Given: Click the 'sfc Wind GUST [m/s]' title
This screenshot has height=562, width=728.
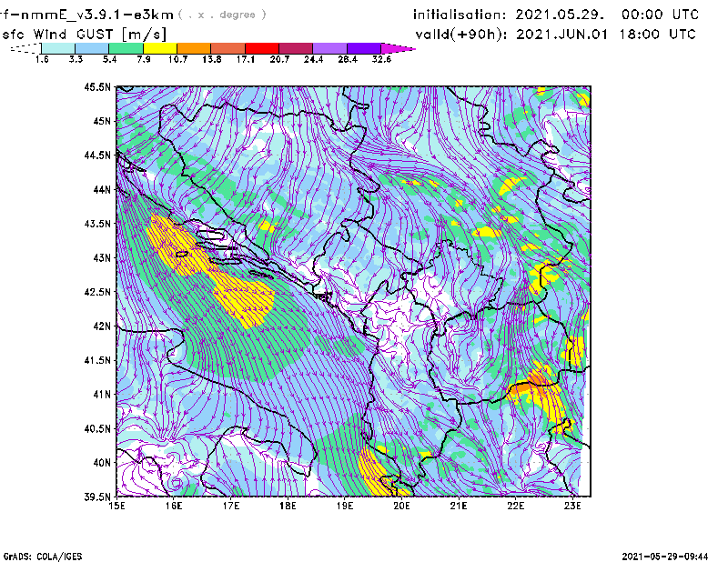Looking at the screenshot, I should (85, 35).
